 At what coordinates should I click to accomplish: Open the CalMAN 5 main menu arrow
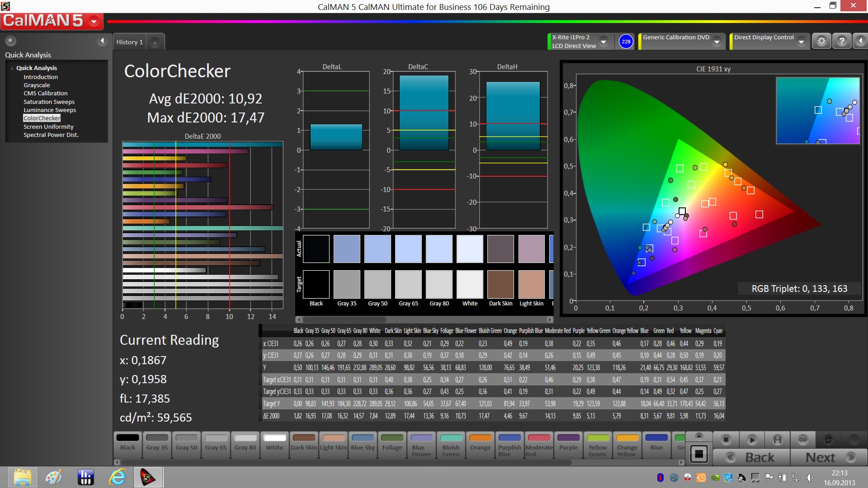coord(94,21)
